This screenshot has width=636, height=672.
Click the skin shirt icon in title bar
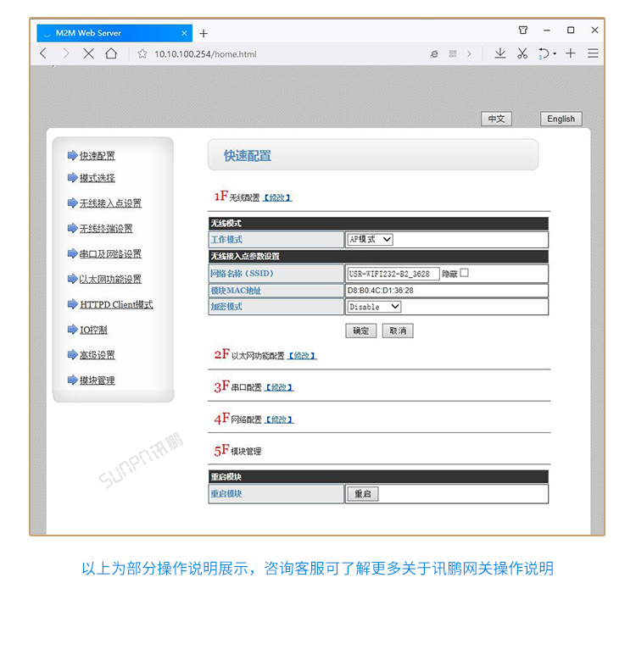522,30
